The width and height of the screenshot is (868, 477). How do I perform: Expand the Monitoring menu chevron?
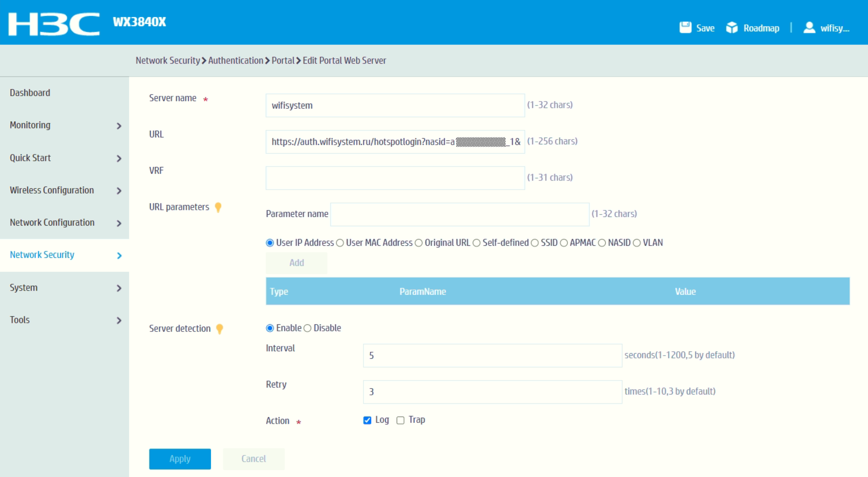tap(119, 126)
